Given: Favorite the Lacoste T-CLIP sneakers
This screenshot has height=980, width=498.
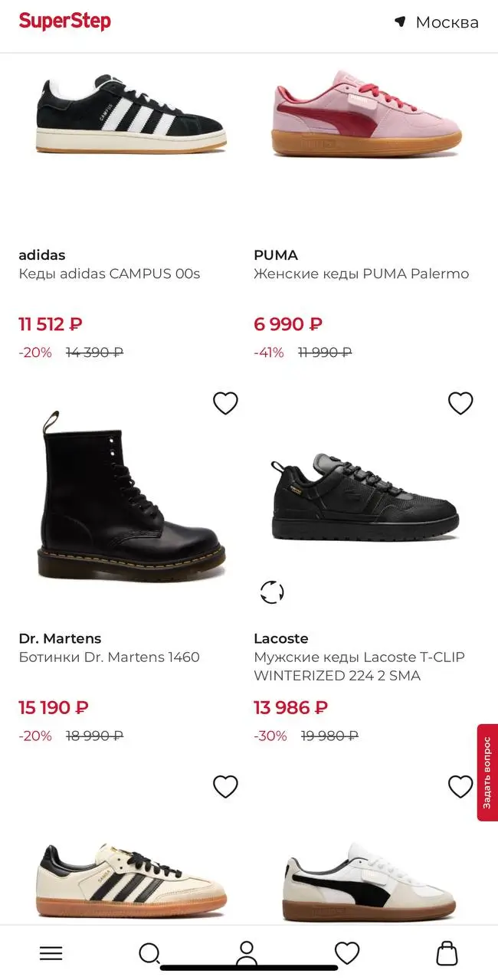Looking at the screenshot, I should tap(460, 403).
